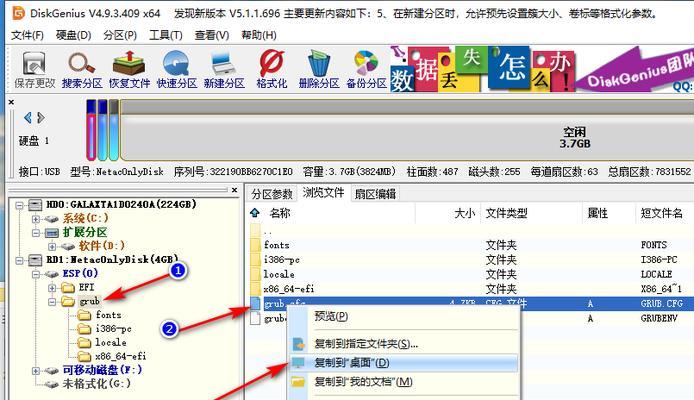Click the DiskGenius team advertisement banner
This screenshot has height=400, width=694.
542,69
